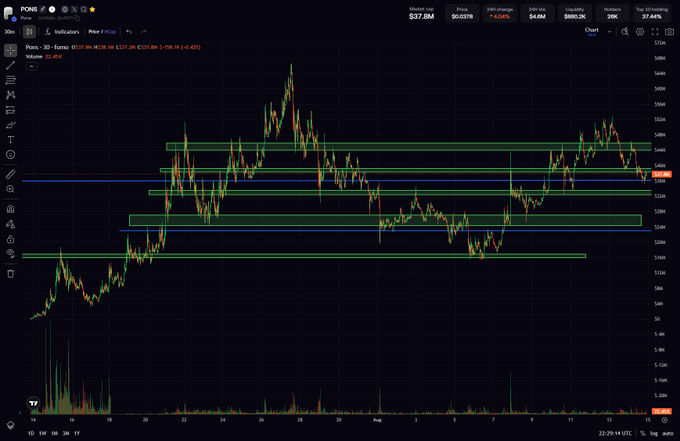Click the Pons - 30 - fomo legend title
The image size is (680, 441).
(x=47, y=47)
